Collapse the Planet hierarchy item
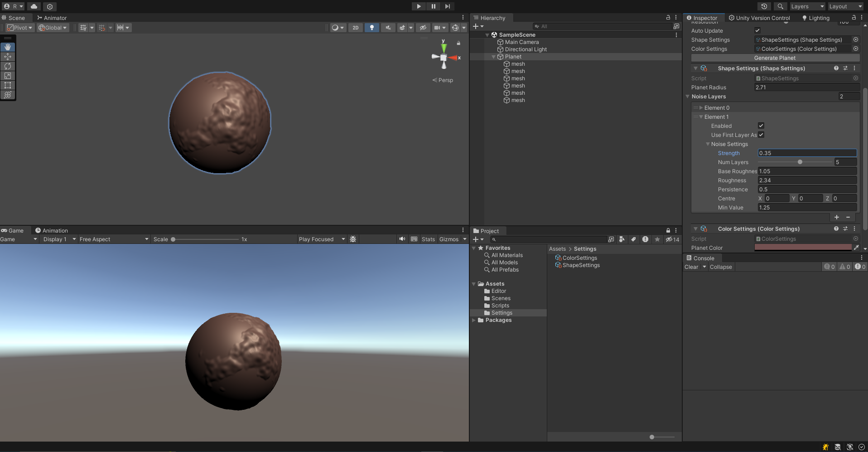 (x=494, y=57)
